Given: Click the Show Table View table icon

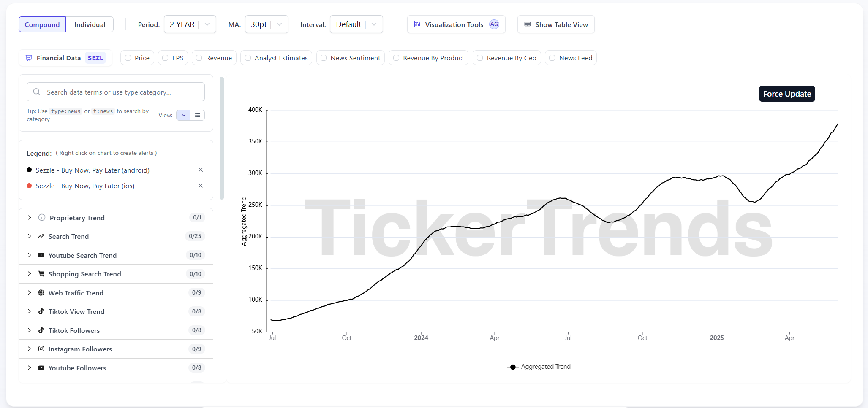Looking at the screenshot, I should [528, 24].
